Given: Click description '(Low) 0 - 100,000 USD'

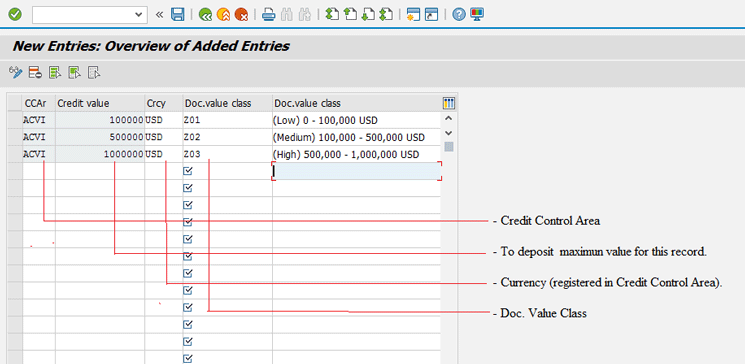Looking at the screenshot, I should [x=357, y=120].
